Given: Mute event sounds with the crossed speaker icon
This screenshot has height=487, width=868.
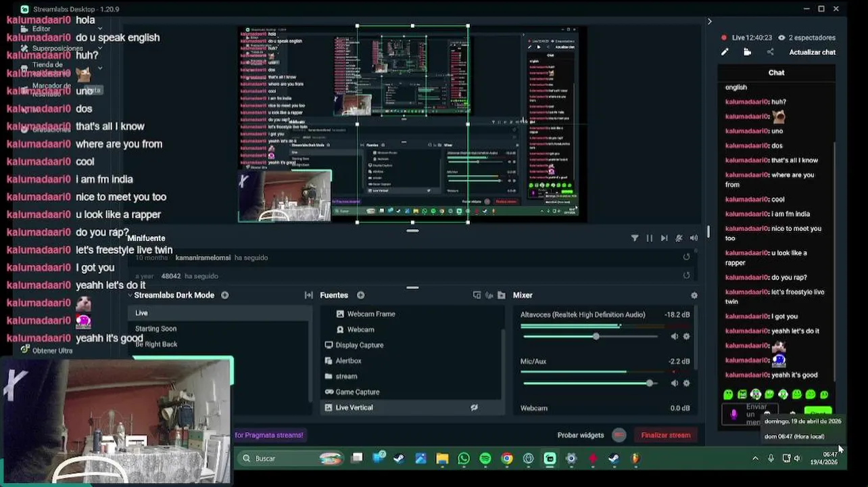Looking at the screenshot, I should point(679,238).
